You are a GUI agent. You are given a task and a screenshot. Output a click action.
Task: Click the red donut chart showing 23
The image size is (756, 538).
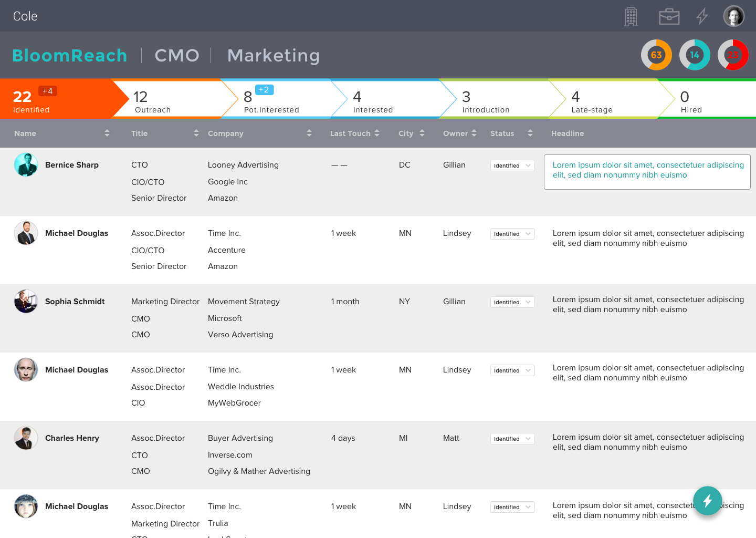pos(733,55)
